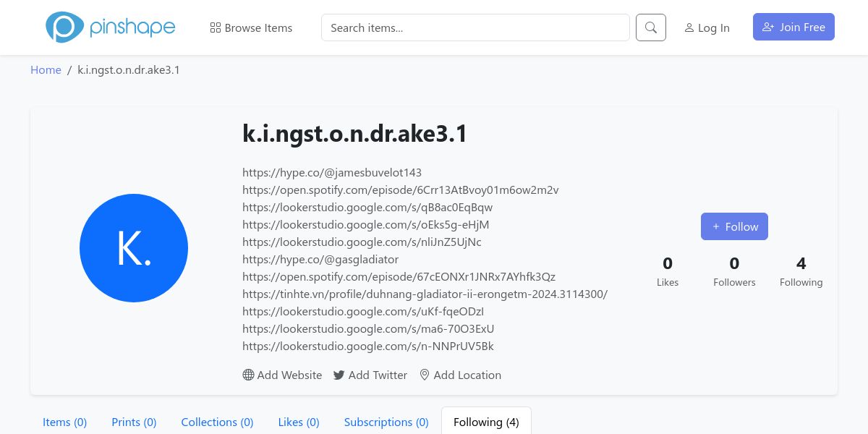This screenshot has height=434, width=868.
Task: Follow this user with the Follow button
Action: (734, 226)
